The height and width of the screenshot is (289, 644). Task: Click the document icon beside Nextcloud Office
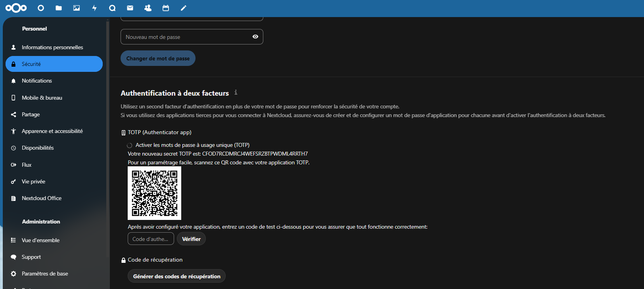[13, 198]
